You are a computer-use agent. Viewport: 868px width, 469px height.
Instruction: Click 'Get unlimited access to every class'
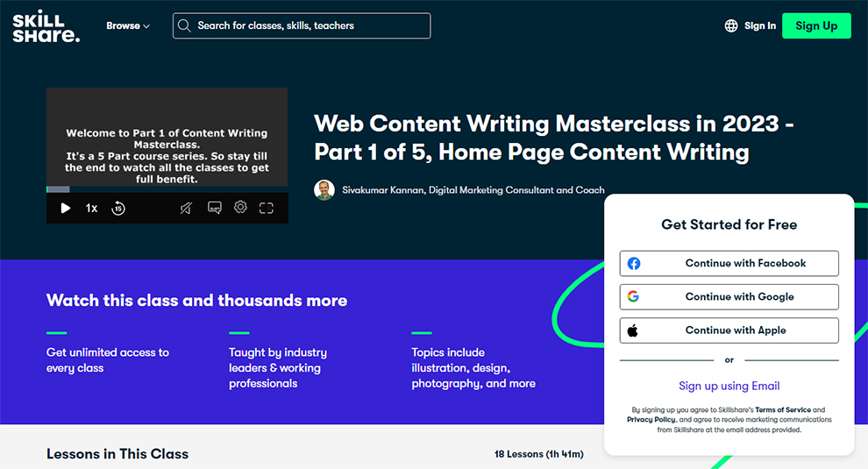pyautogui.click(x=108, y=360)
